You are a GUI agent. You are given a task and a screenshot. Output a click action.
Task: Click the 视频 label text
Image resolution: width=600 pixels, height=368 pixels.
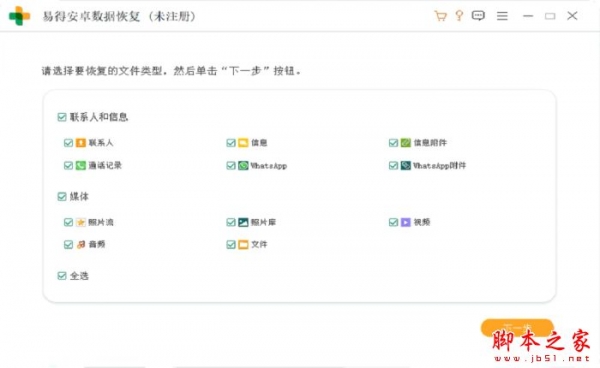tap(422, 222)
